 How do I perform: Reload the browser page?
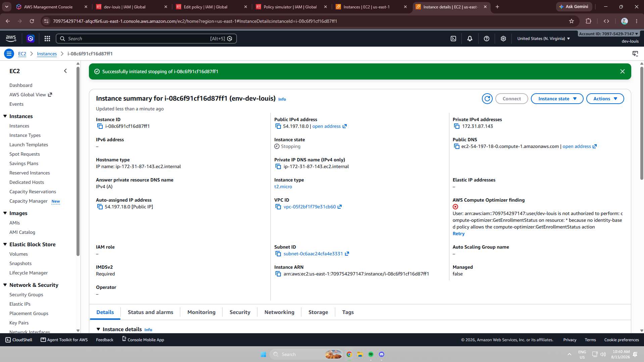click(32, 21)
